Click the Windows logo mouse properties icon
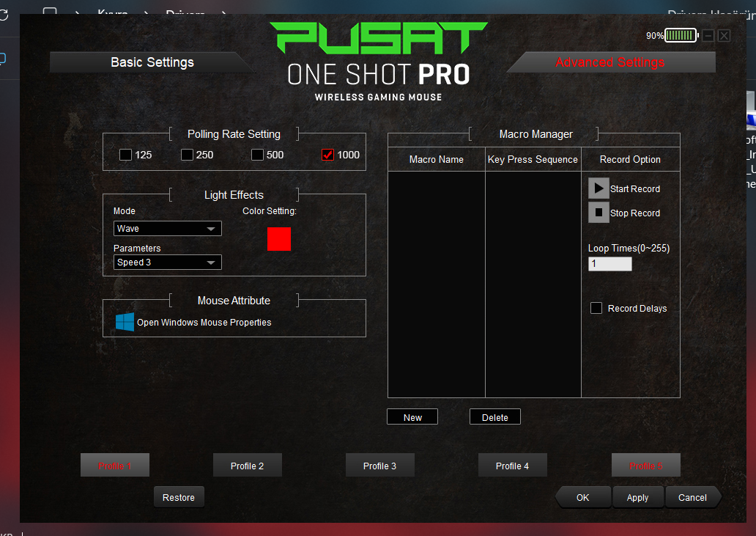 pos(125,322)
